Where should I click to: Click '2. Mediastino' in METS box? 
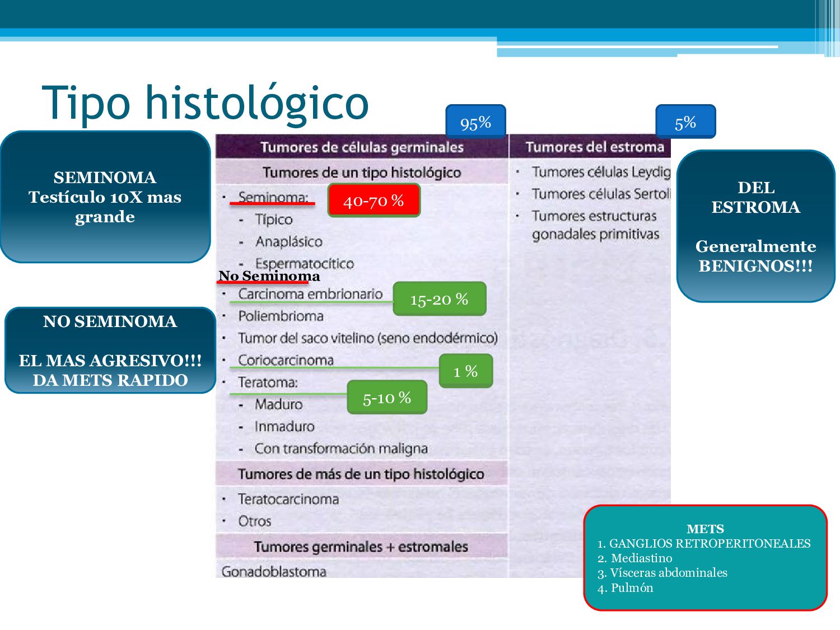coord(634,558)
